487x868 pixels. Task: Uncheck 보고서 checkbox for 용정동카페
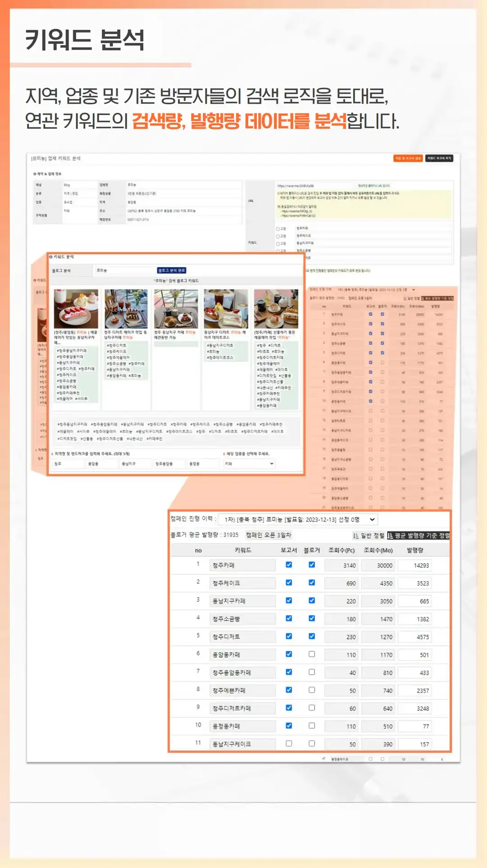pyautogui.click(x=289, y=726)
